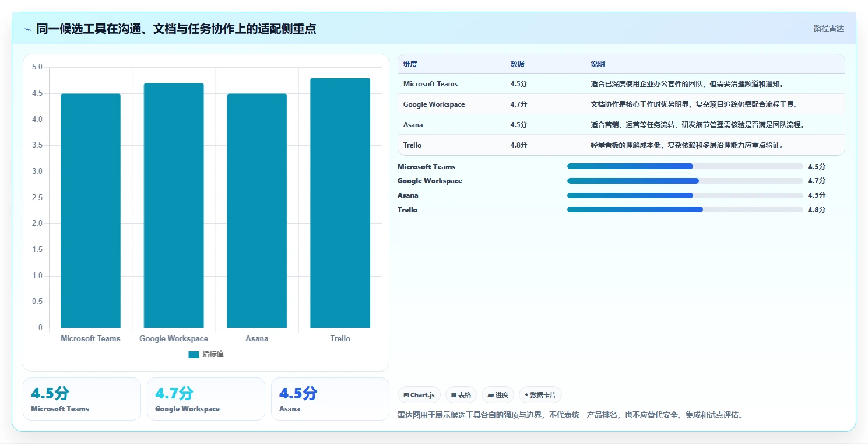Click the 4.7分 score cell in the table
This screenshot has height=444, width=868.
518,104
